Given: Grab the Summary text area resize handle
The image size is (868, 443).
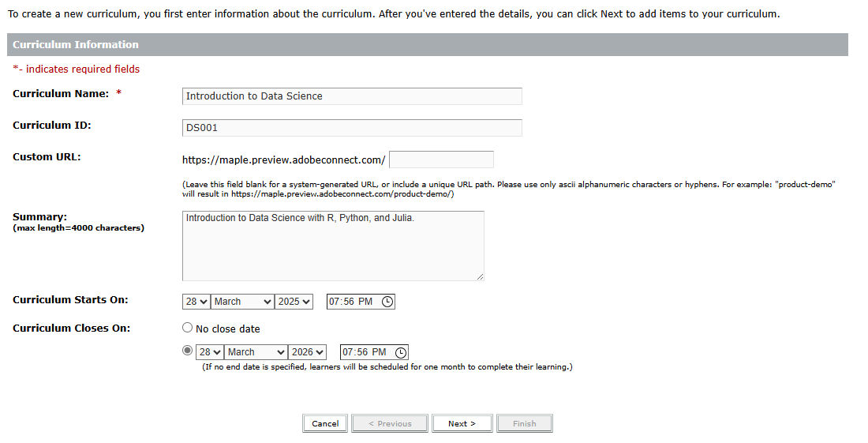Looking at the screenshot, I should coord(480,276).
